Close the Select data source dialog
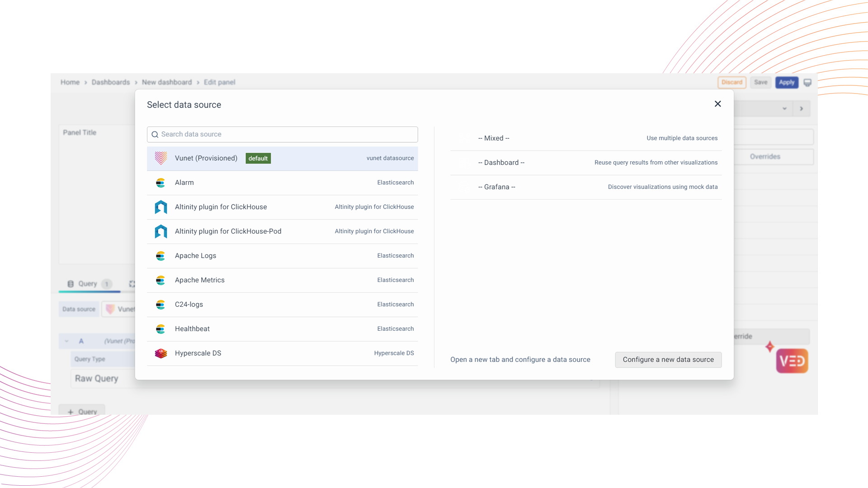The width and height of the screenshot is (868, 488). click(x=717, y=104)
